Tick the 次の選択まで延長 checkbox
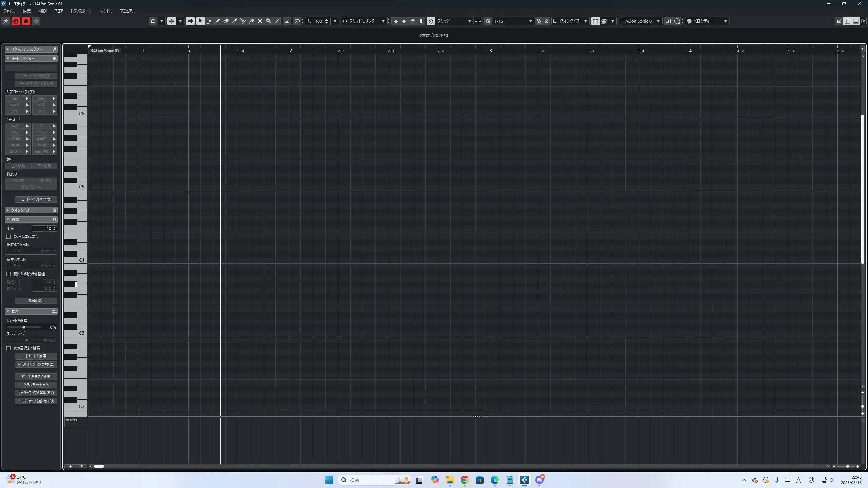 pos(8,348)
